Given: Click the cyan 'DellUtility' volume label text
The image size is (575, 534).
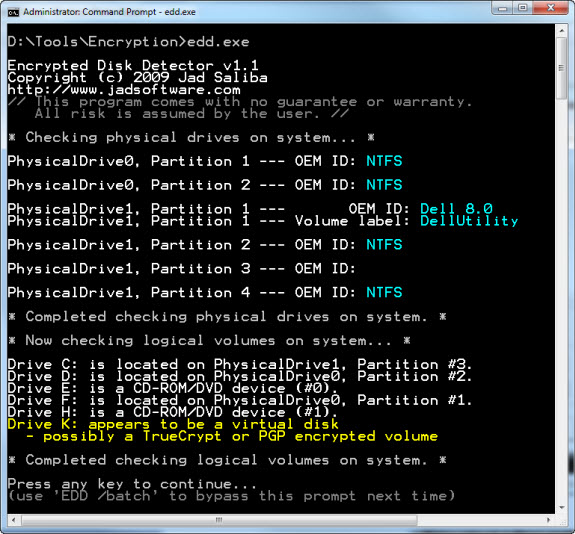Looking at the screenshot, I should pos(469,221).
